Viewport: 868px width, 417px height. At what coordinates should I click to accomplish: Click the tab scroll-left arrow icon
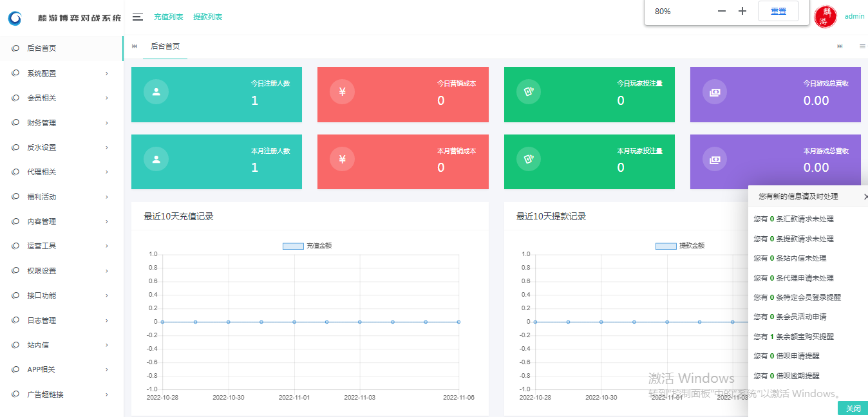click(135, 46)
